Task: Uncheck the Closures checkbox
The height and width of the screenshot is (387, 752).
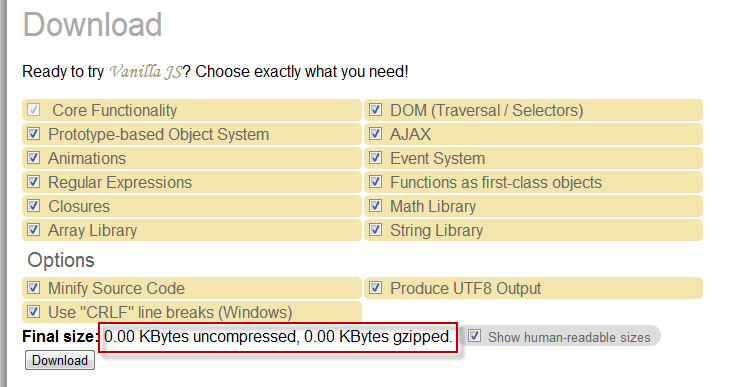Action: coord(33,205)
